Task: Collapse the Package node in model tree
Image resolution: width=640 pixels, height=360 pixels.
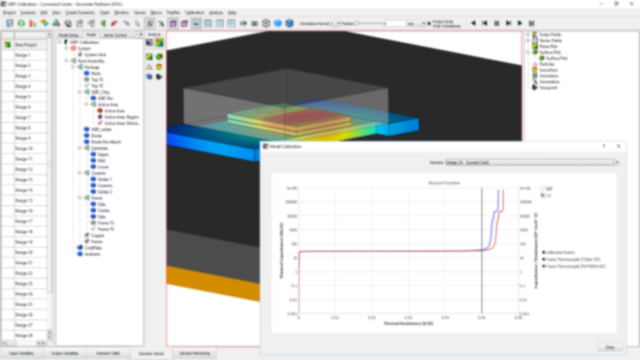Action: (73, 67)
